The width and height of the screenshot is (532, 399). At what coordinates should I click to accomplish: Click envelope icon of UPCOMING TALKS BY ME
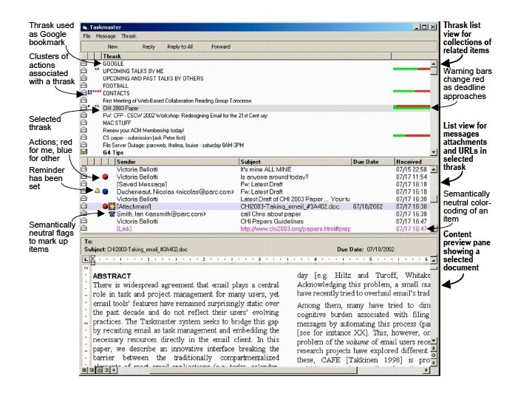pos(83,71)
